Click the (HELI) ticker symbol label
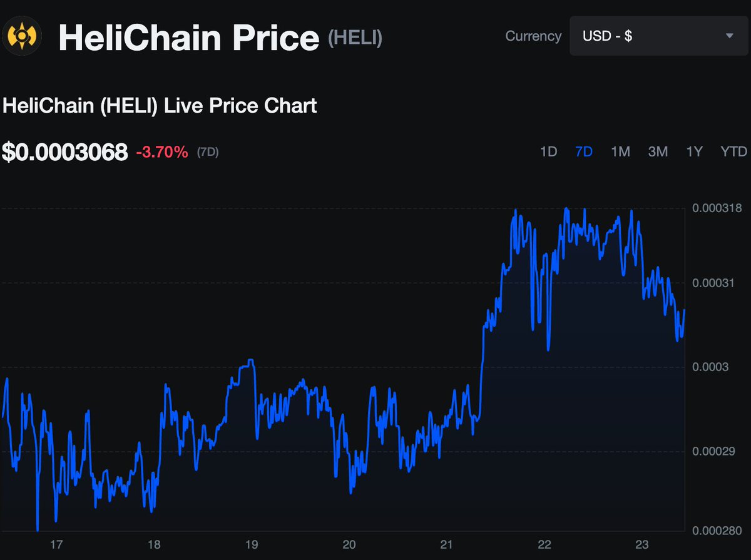The image size is (751, 560). 355,38
